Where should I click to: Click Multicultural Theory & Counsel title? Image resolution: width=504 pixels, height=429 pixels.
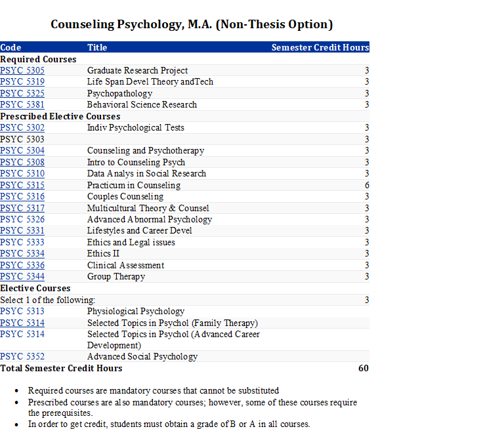click(148, 208)
